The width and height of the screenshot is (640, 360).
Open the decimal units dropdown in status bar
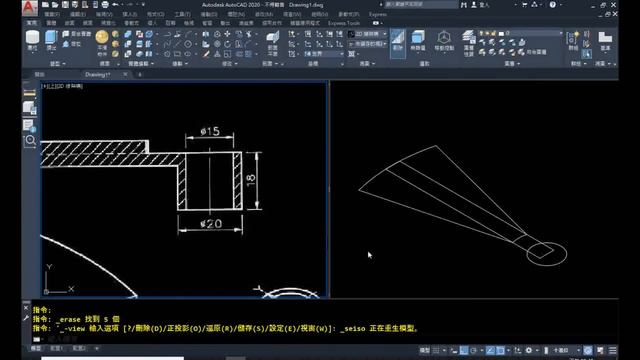click(x=565, y=350)
